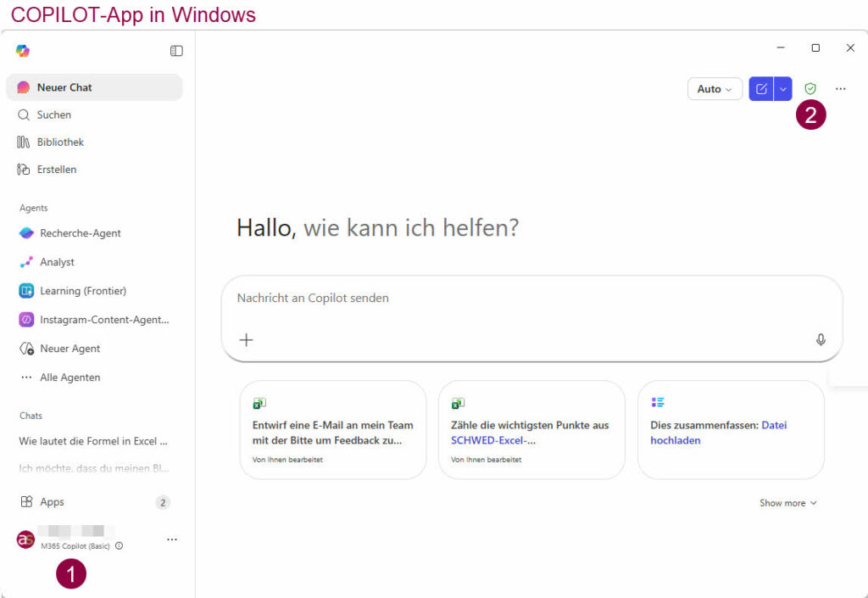Open the Bibliothek library
Image resolution: width=868 pixels, height=598 pixels.
coord(59,142)
